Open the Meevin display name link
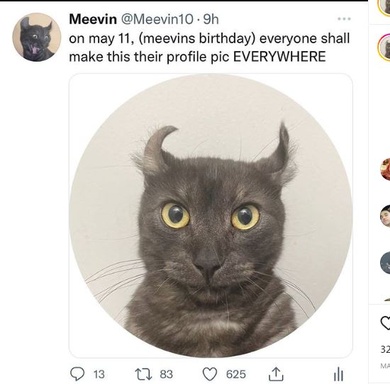The image size is (390, 384). tap(93, 19)
